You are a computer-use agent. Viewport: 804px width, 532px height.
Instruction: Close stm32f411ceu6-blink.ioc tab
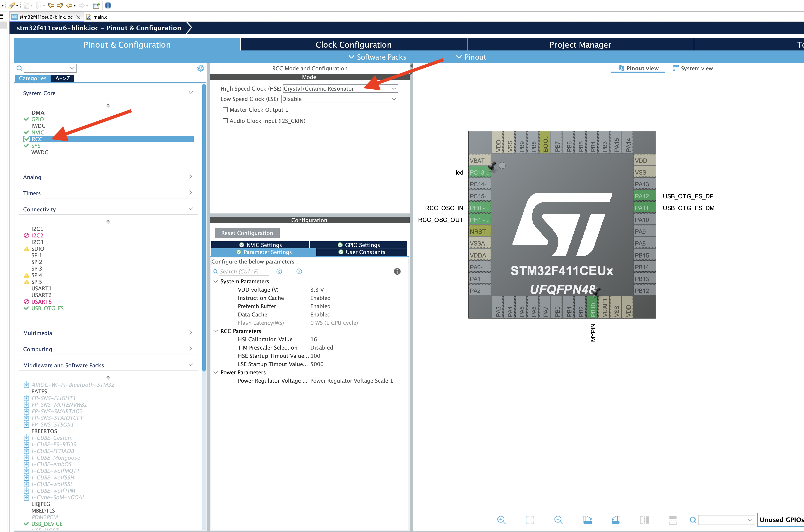pos(78,17)
